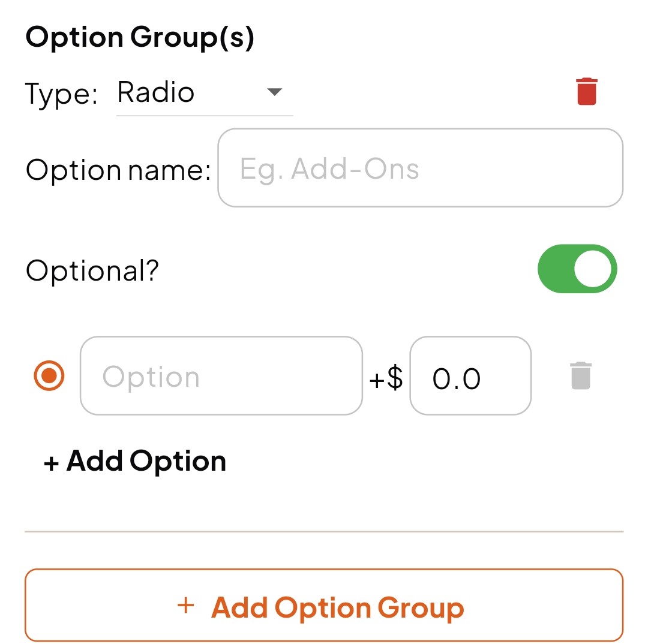Delete the option group with red trash icon
The image size is (648, 644).
(586, 91)
